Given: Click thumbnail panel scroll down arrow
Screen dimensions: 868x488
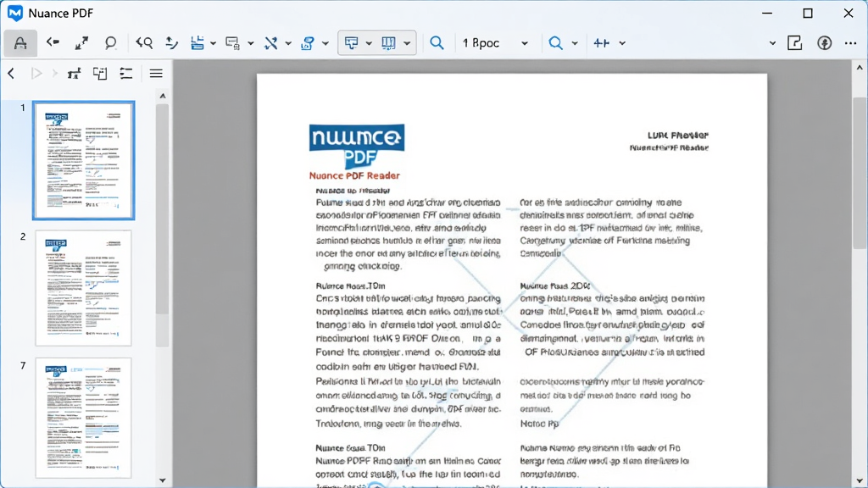Looking at the screenshot, I should coord(162,480).
